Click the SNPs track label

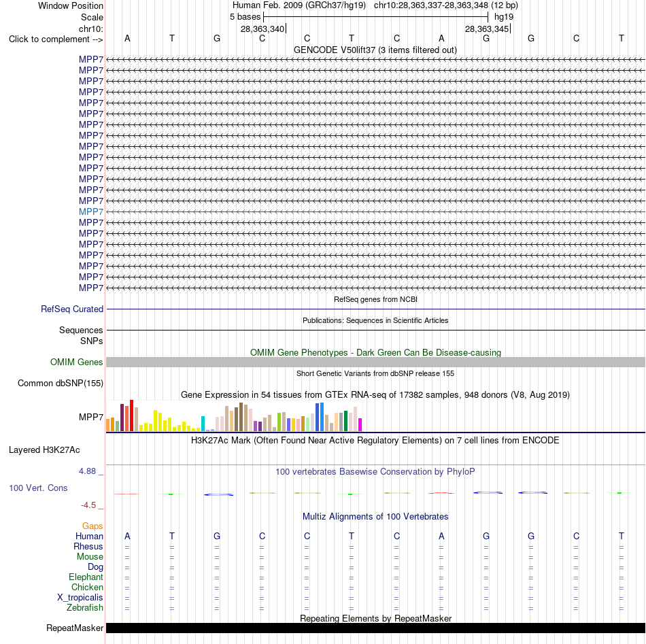click(x=92, y=341)
